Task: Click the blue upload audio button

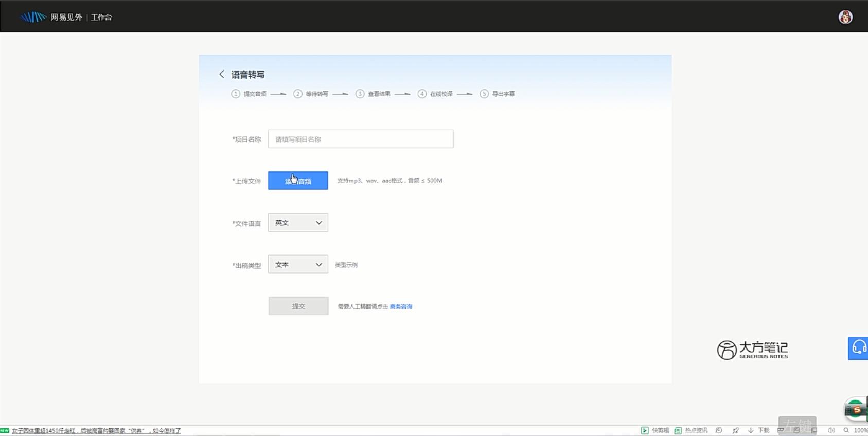Action: coord(298,181)
